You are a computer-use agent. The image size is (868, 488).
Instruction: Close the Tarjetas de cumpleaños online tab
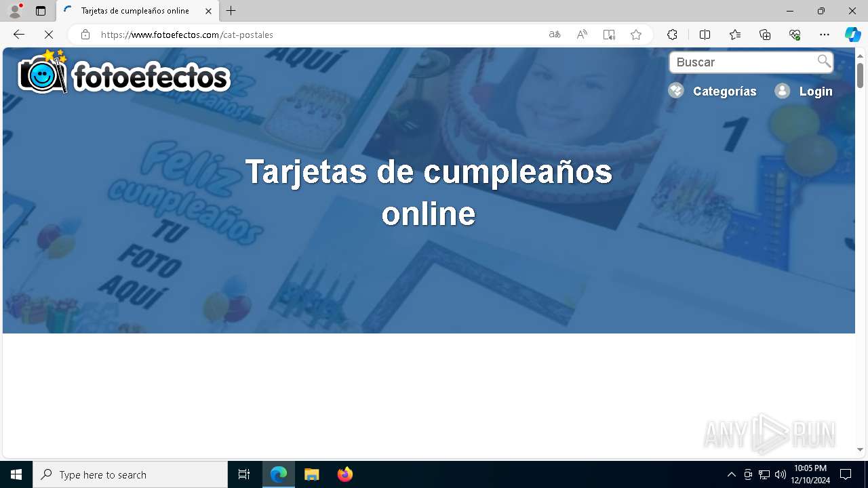(x=208, y=11)
